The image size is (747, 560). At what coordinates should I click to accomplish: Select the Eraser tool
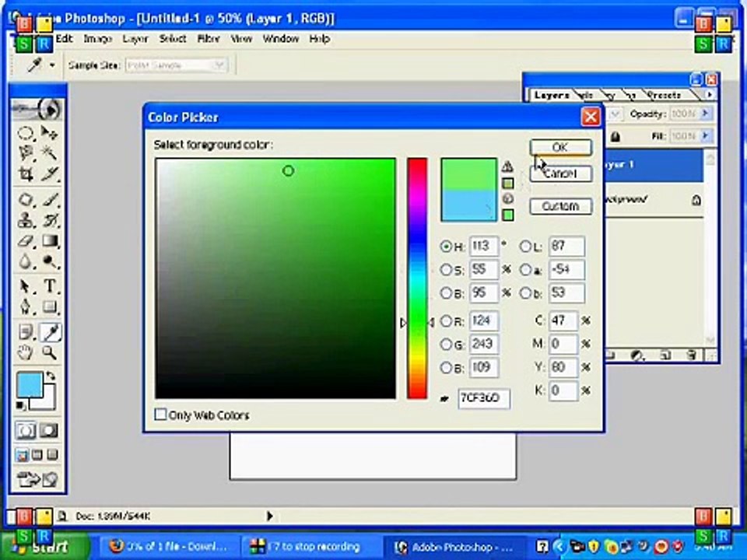click(x=26, y=241)
